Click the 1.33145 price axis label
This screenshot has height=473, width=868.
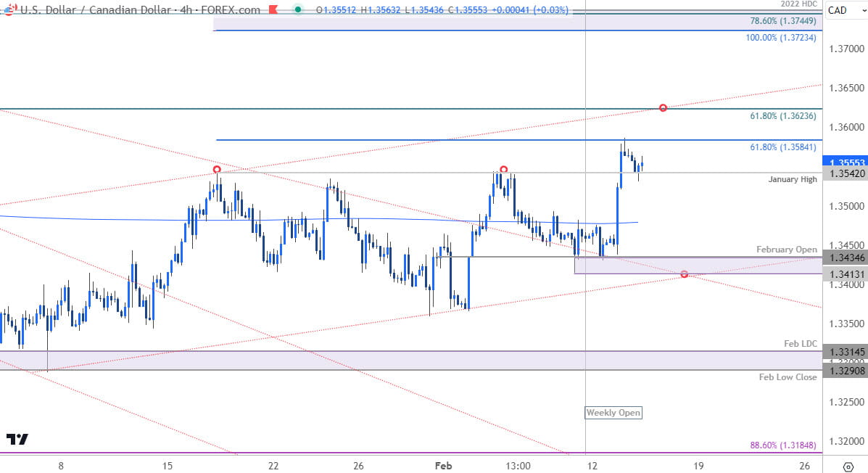pos(846,352)
